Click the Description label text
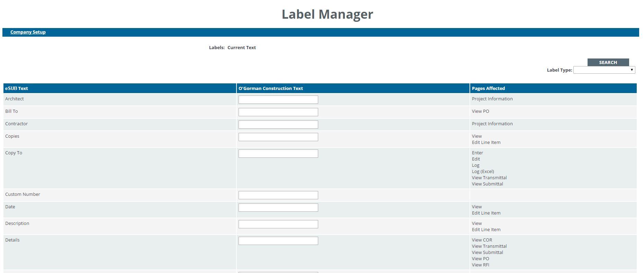Screen dimensions: 644x273 17,223
